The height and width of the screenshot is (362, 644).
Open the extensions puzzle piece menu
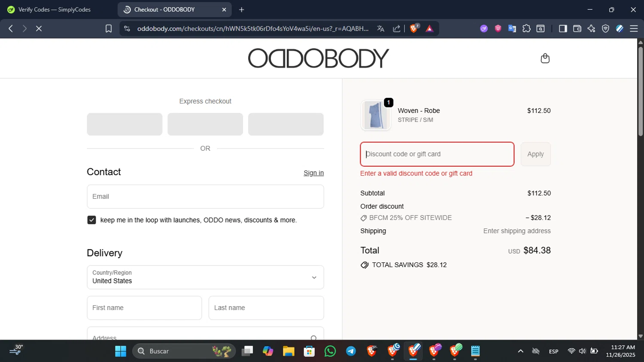pyautogui.click(x=526, y=28)
